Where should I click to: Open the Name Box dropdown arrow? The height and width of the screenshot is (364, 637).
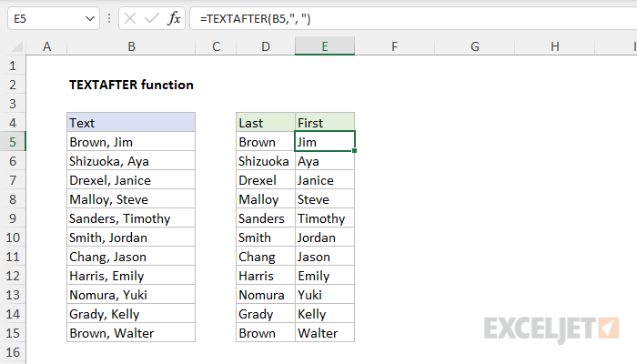[x=90, y=19]
